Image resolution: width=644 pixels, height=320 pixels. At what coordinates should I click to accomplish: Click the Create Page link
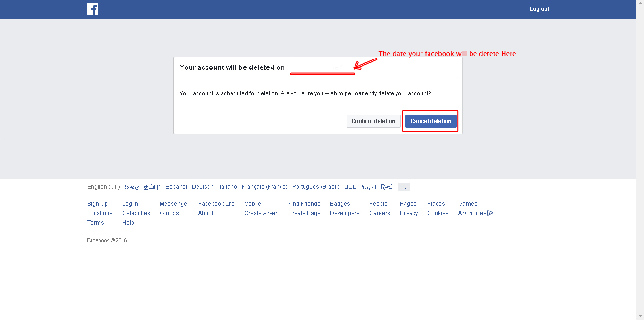tap(304, 213)
